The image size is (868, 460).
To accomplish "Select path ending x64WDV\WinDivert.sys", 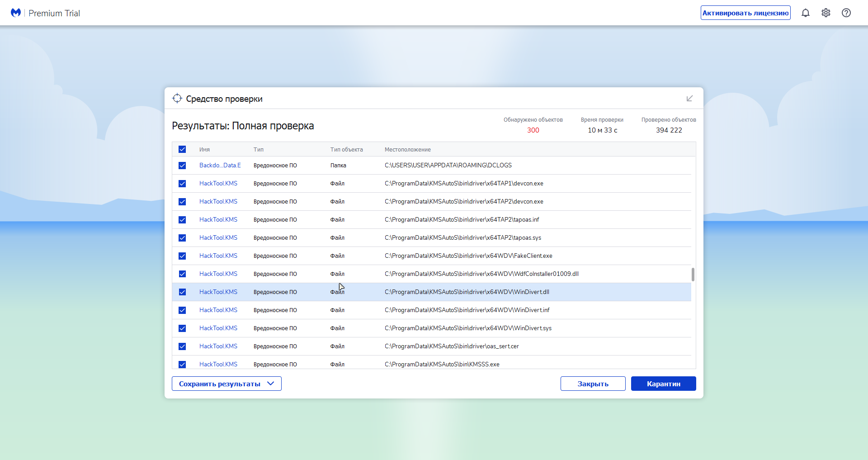I will 468,328.
